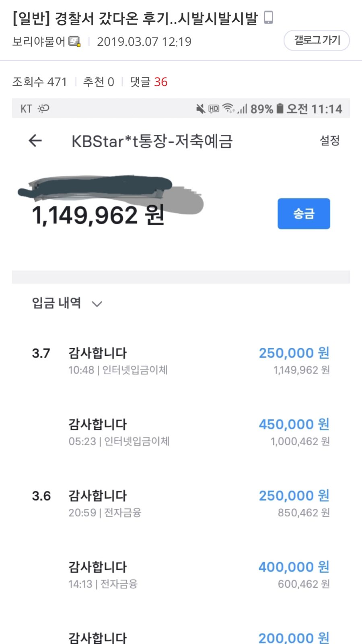Tap the battery status icon
This screenshot has width=362, height=644.
(280, 108)
